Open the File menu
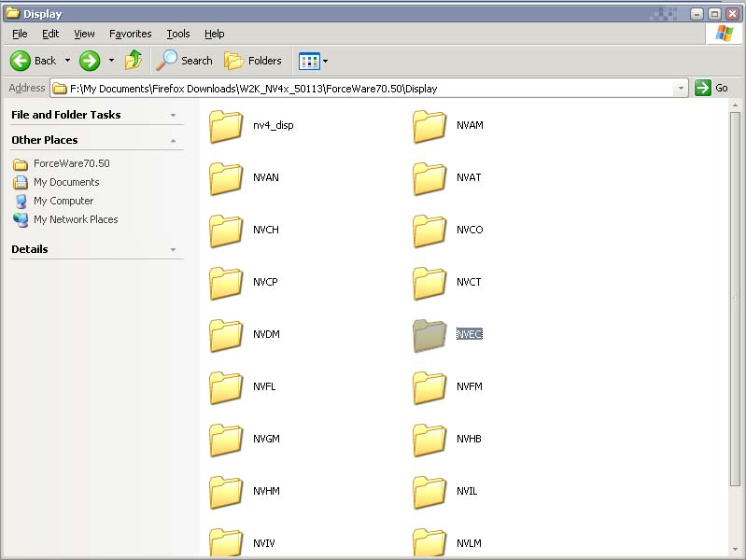The height and width of the screenshot is (560, 746). pos(20,34)
